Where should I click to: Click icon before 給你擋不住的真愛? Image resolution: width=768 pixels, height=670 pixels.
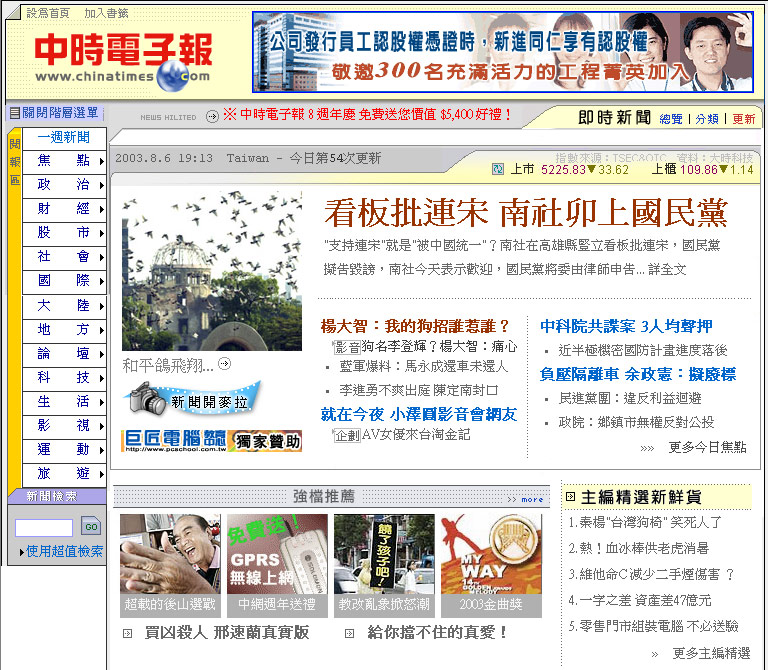(349, 634)
